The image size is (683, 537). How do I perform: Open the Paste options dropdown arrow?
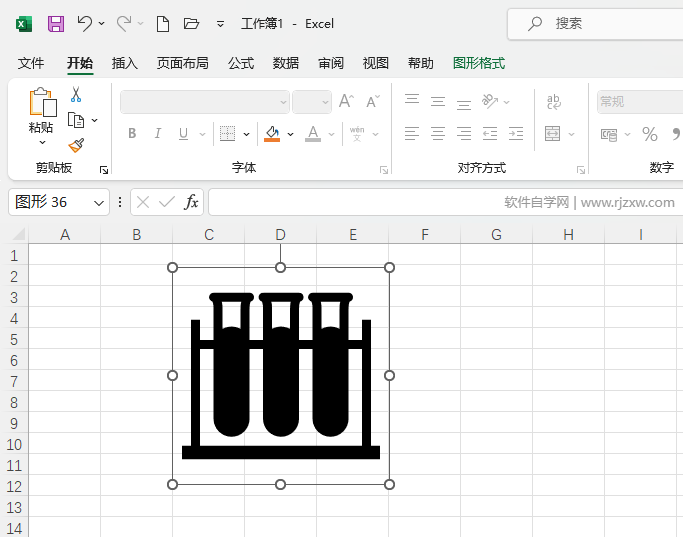coord(41,143)
